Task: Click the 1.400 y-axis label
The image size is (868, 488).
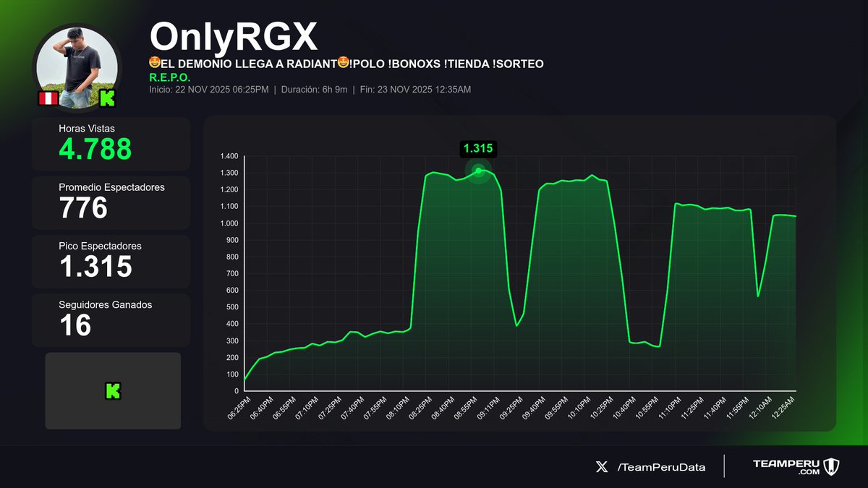Action: (229, 156)
